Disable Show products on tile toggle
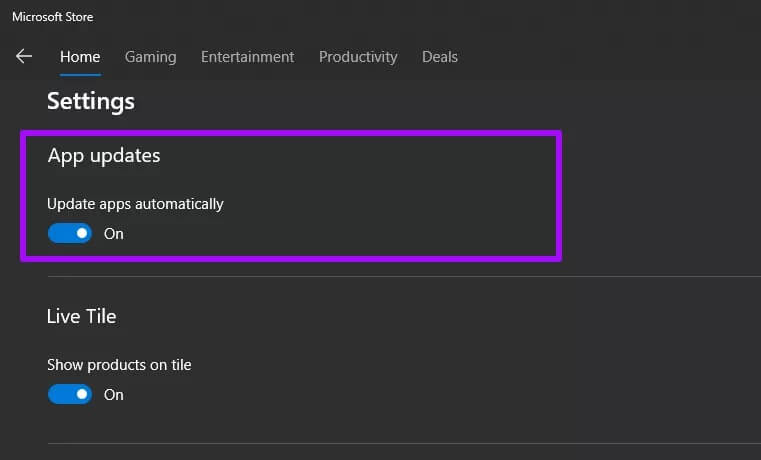 click(x=70, y=394)
